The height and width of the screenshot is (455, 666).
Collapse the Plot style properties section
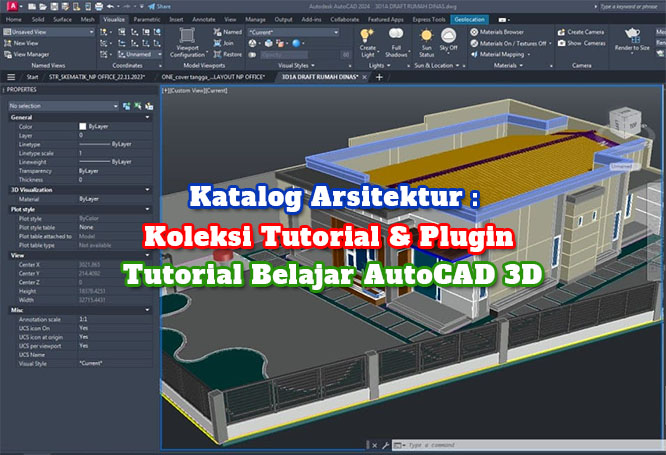click(147, 209)
